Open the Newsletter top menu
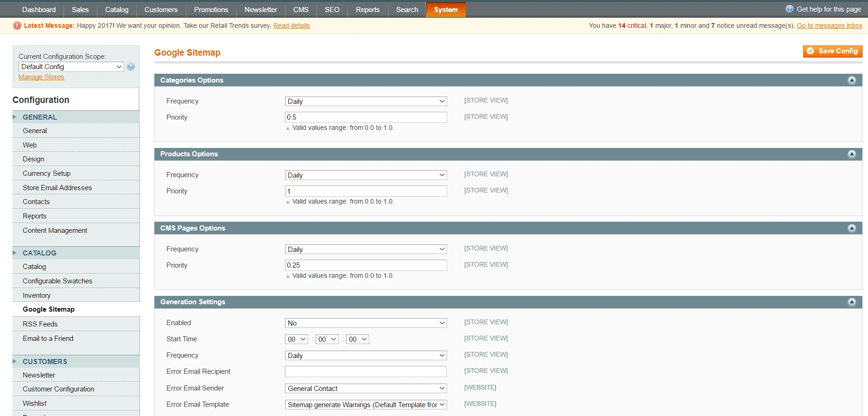 pos(261,10)
